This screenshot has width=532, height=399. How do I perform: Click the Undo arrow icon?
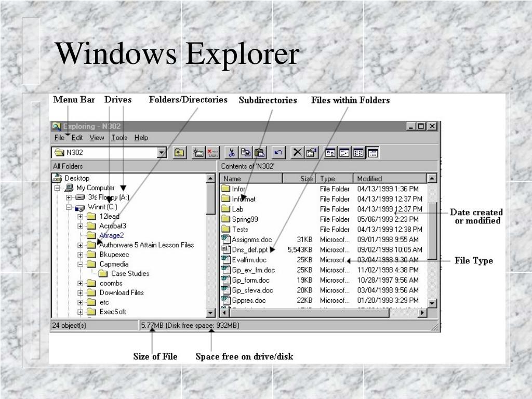pyautogui.click(x=278, y=153)
